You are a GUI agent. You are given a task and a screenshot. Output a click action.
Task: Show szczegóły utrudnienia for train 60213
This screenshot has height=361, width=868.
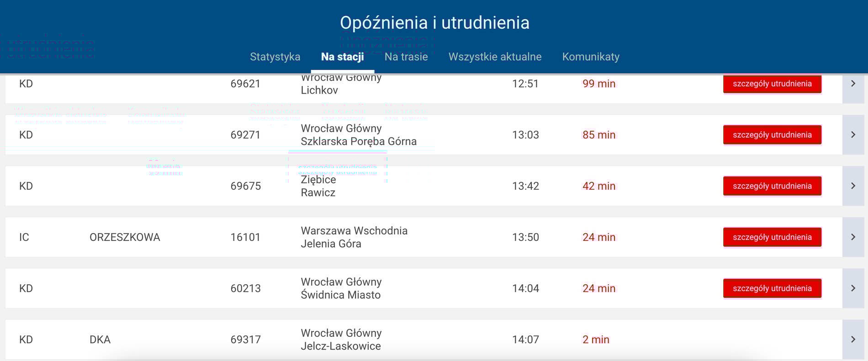pos(772,288)
